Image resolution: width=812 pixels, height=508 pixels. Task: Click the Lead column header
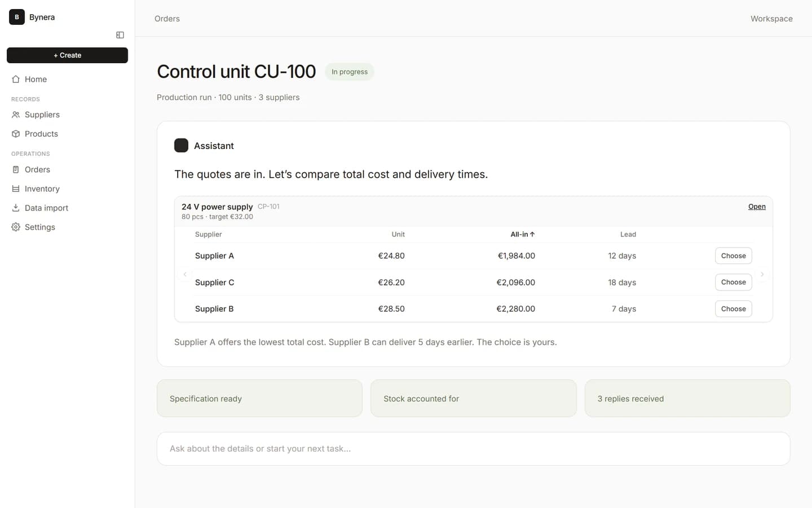[628, 234]
